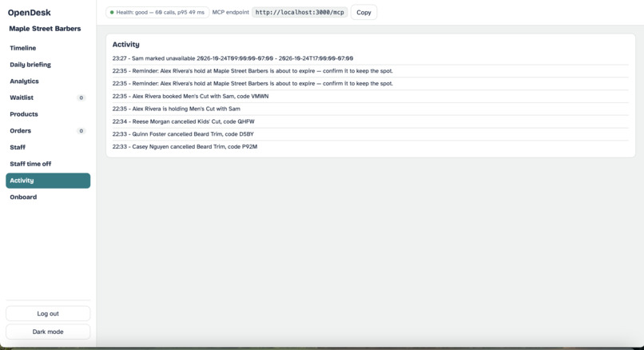Viewport: 644px width, 350px height.
Task: Click the MCP endpoint label
Action: point(230,12)
